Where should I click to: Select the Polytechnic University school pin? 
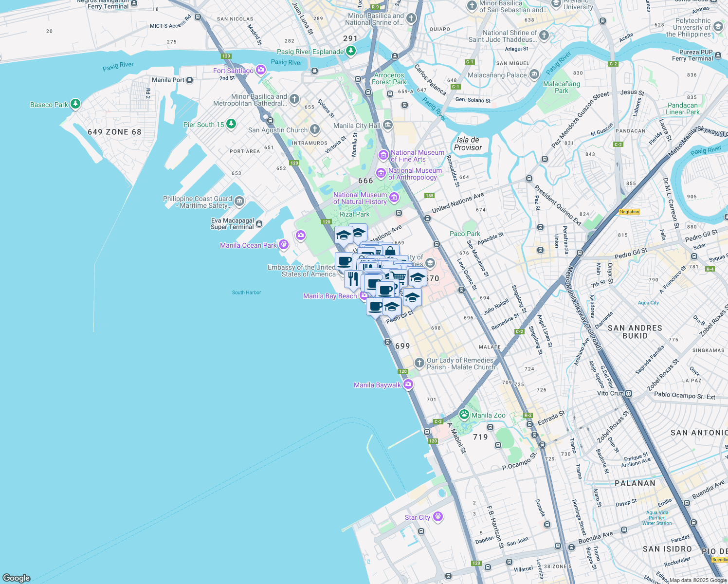point(718,27)
